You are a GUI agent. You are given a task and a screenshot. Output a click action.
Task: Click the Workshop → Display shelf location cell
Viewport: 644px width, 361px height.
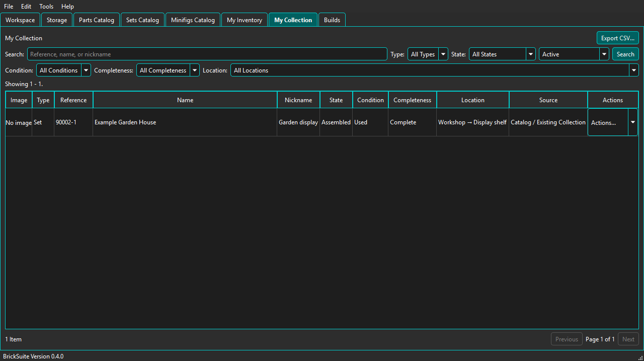click(473, 122)
